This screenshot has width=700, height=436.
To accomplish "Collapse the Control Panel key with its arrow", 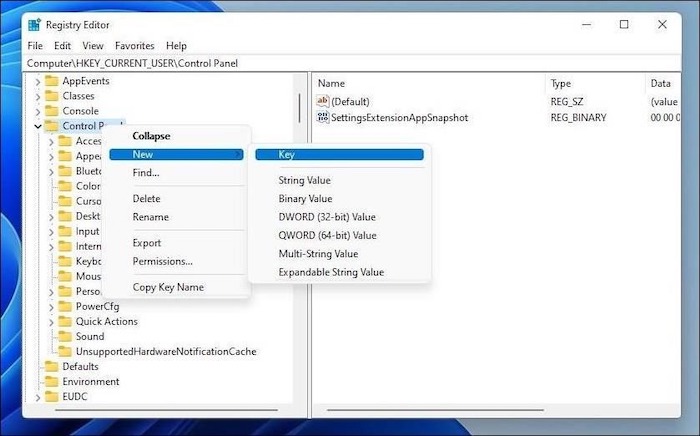I will (38, 127).
